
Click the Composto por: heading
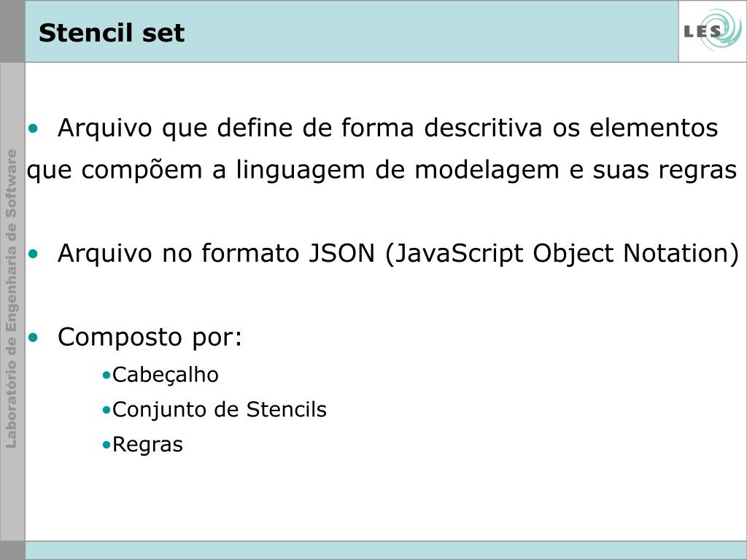(x=150, y=338)
